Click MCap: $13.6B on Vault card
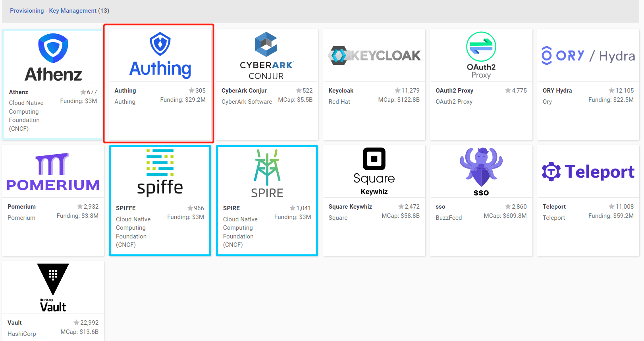The width and height of the screenshot is (644, 341). click(x=79, y=332)
